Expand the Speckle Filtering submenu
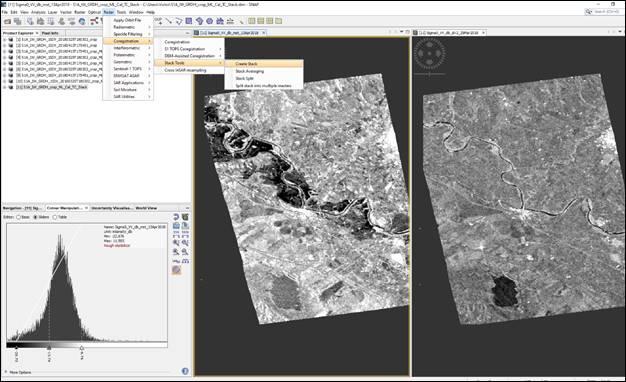626x382 pixels. (128, 34)
